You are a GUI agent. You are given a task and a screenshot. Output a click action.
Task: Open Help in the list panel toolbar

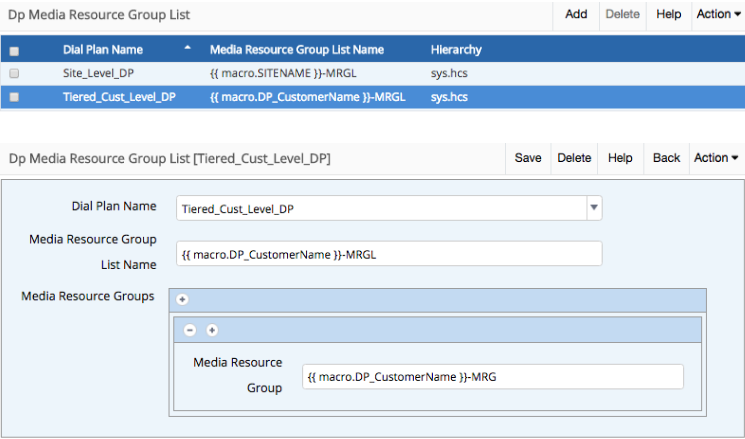(669, 14)
